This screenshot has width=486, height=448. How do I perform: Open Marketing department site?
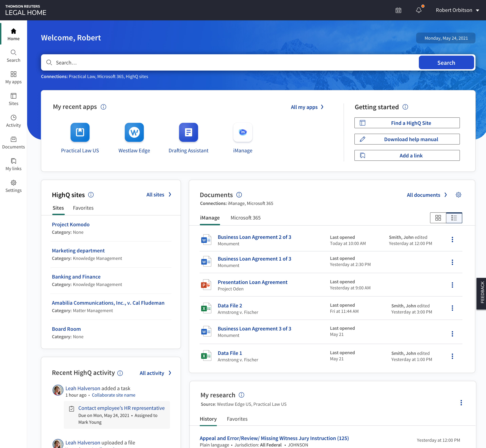78,251
